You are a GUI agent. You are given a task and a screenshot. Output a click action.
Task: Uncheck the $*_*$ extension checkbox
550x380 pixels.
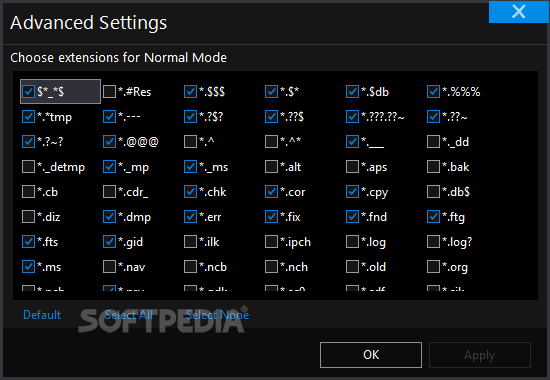(28, 92)
